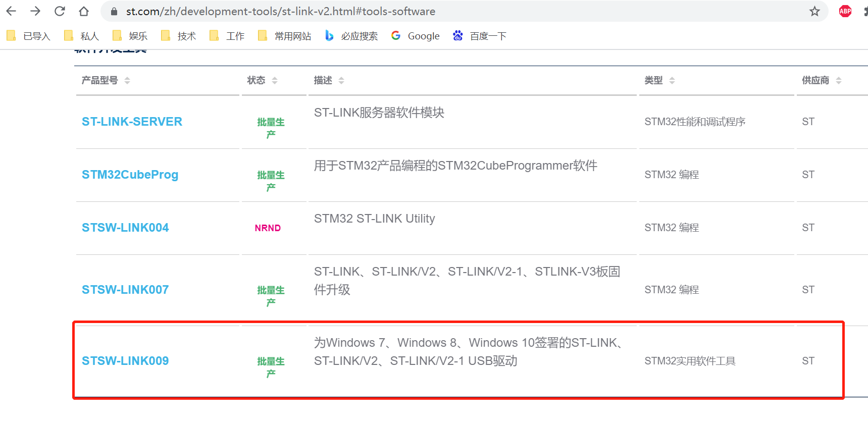Click 批量生产 status in STSW-LINK009 row
868x426 pixels.
[x=271, y=367]
